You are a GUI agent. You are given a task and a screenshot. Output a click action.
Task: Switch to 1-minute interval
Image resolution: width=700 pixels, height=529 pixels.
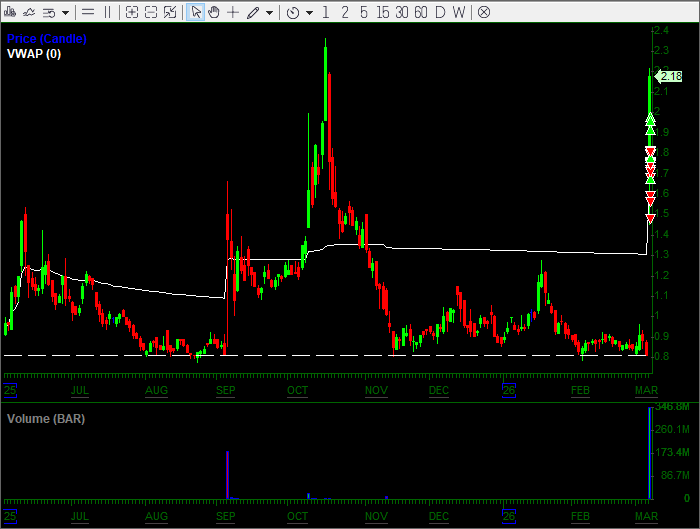pyautogui.click(x=325, y=12)
